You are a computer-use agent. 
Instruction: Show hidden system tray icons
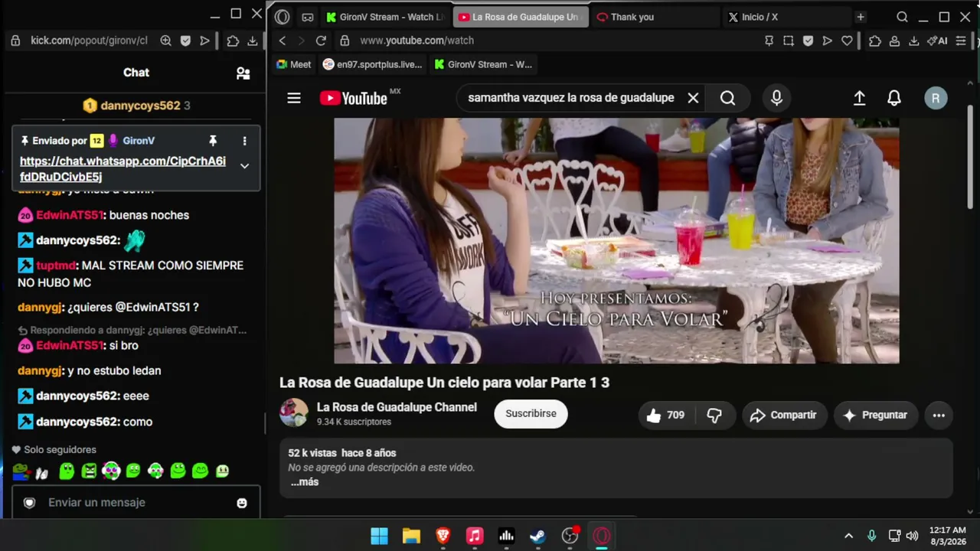(x=848, y=536)
